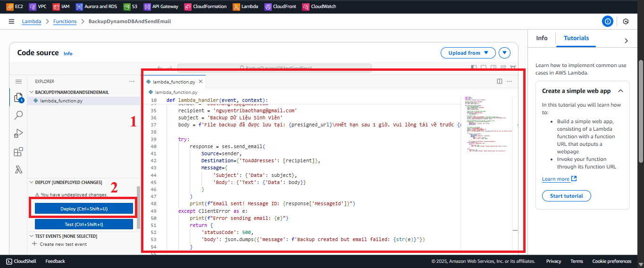Open Feedback in the footer

[55, 261]
